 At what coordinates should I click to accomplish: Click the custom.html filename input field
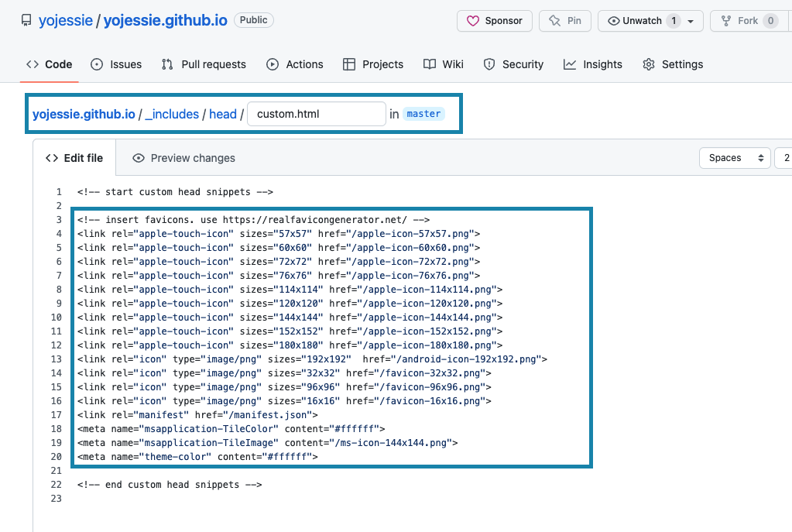tap(317, 114)
